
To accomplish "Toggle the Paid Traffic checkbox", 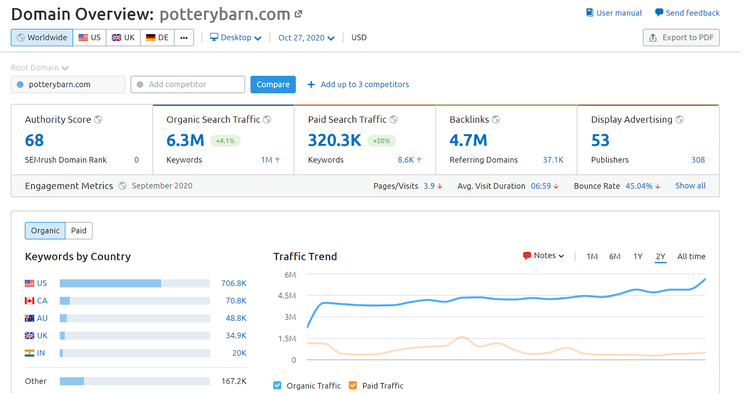I will click(353, 385).
